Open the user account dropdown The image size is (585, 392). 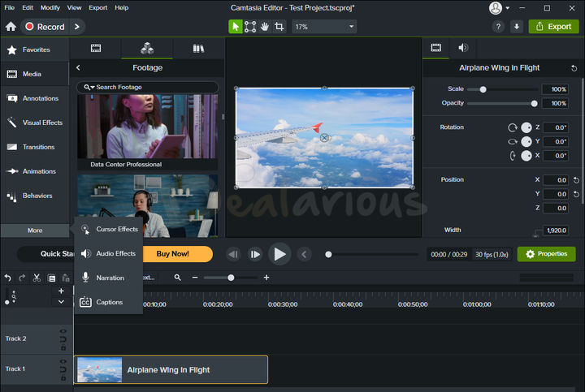pyautogui.click(x=499, y=8)
